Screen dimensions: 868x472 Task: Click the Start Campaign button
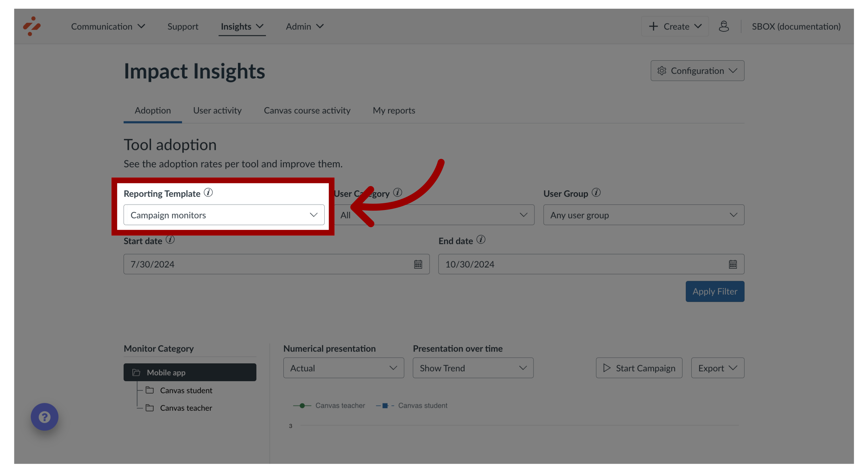click(638, 367)
